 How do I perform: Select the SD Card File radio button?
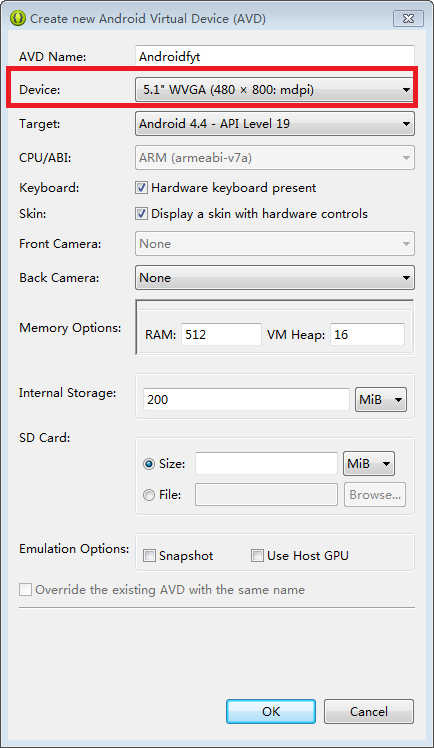[x=149, y=495]
